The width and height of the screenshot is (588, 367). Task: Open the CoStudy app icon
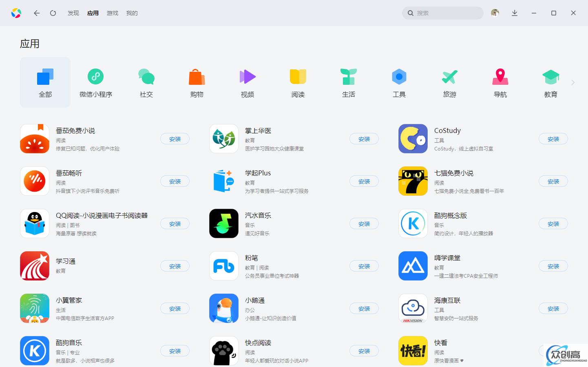click(x=413, y=139)
